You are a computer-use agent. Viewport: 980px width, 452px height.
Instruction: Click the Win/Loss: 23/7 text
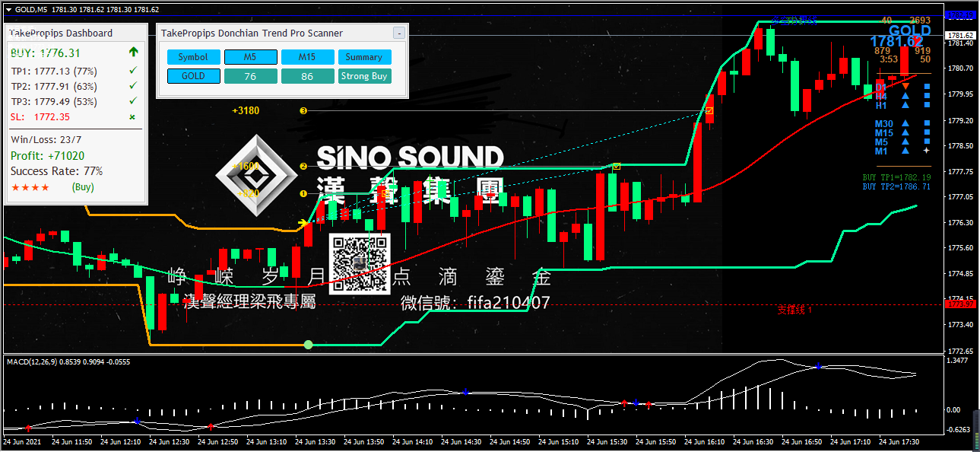[46, 139]
